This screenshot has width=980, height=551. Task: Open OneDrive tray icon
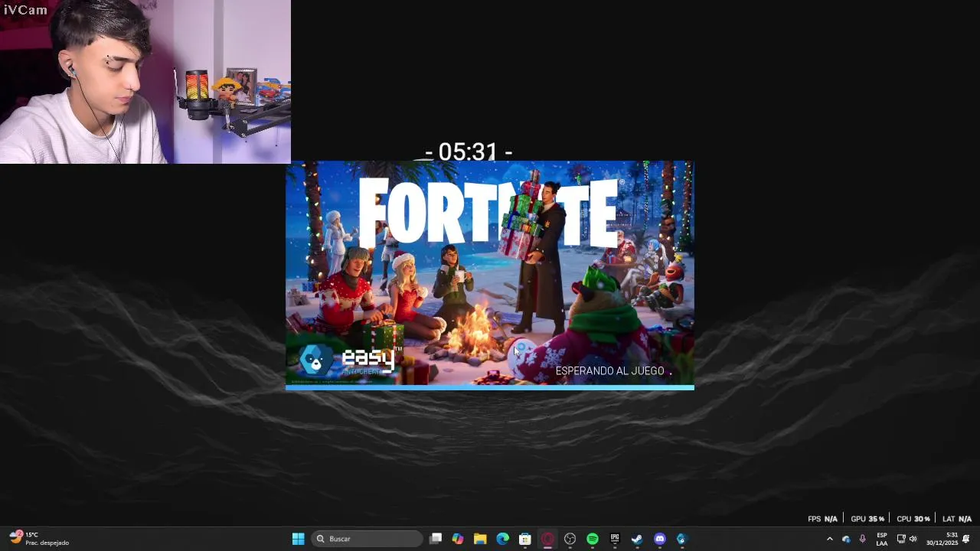click(x=846, y=539)
